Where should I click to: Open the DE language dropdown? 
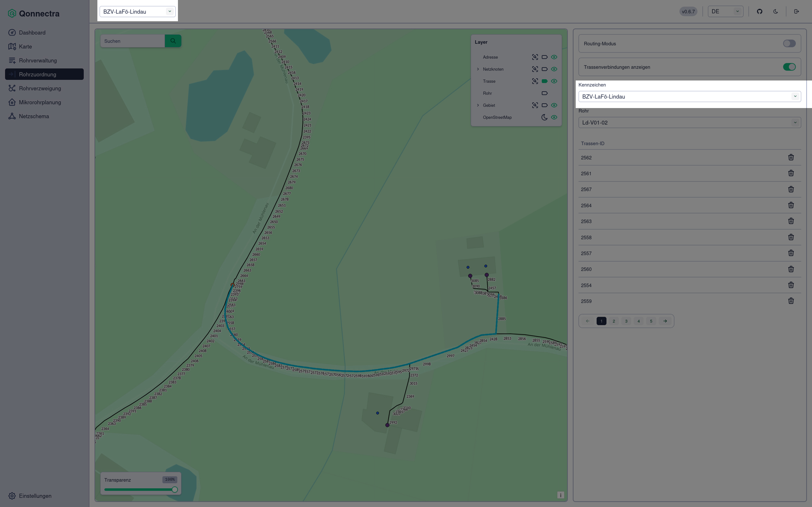pos(725,11)
